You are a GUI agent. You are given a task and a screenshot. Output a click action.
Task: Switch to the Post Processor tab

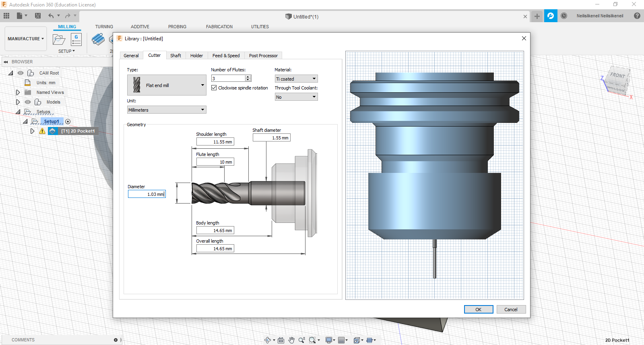263,56
